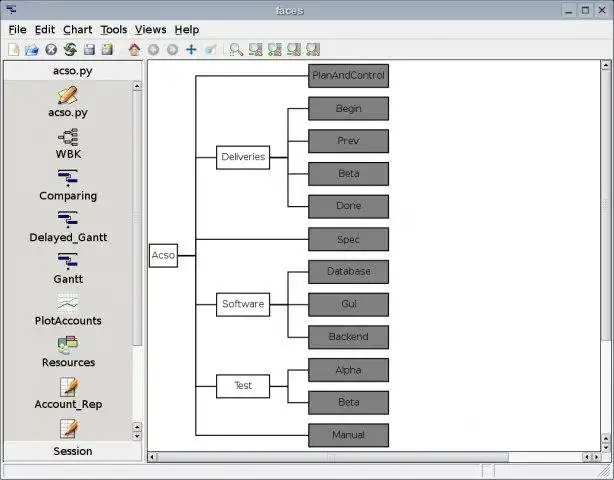Screen dimensions: 614x480
Task: Click the acso.py sidebar header button
Action: pyautogui.click(x=73, y=71)
